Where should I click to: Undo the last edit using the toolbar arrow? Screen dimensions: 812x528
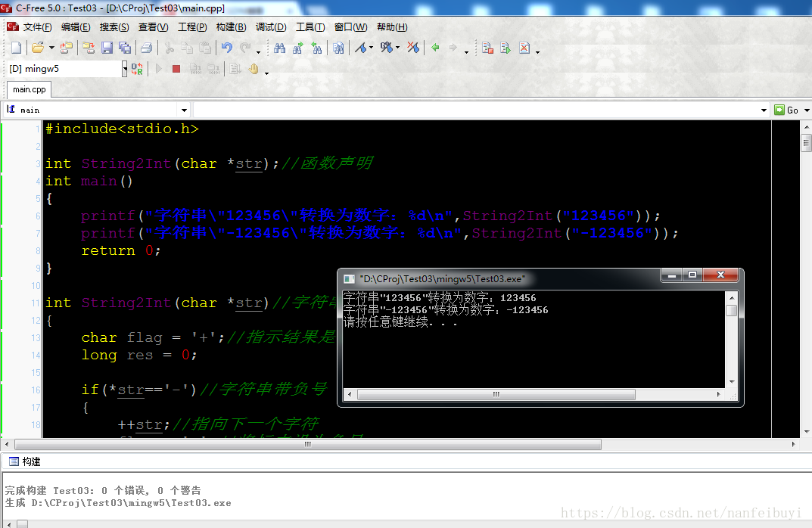[226, 48]
